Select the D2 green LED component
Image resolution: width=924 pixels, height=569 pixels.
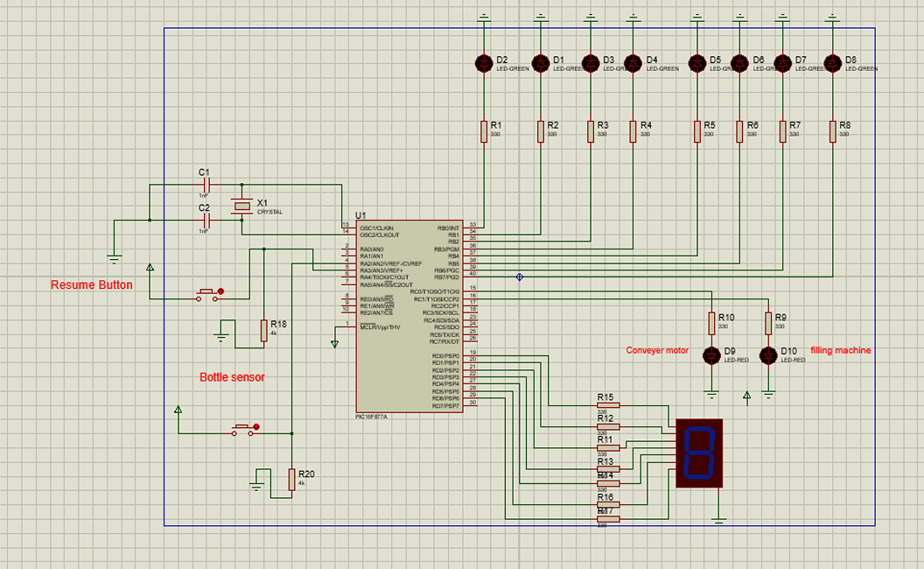click(484, 63)
